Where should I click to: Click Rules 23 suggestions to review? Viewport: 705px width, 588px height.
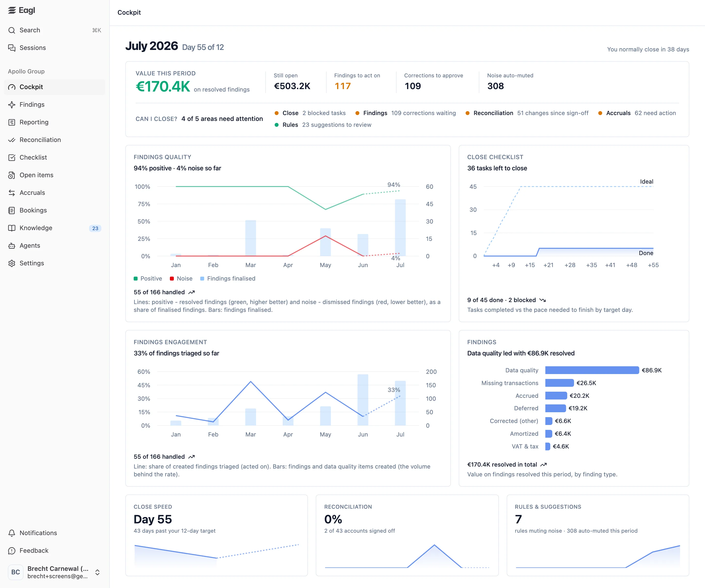(323, 125)
